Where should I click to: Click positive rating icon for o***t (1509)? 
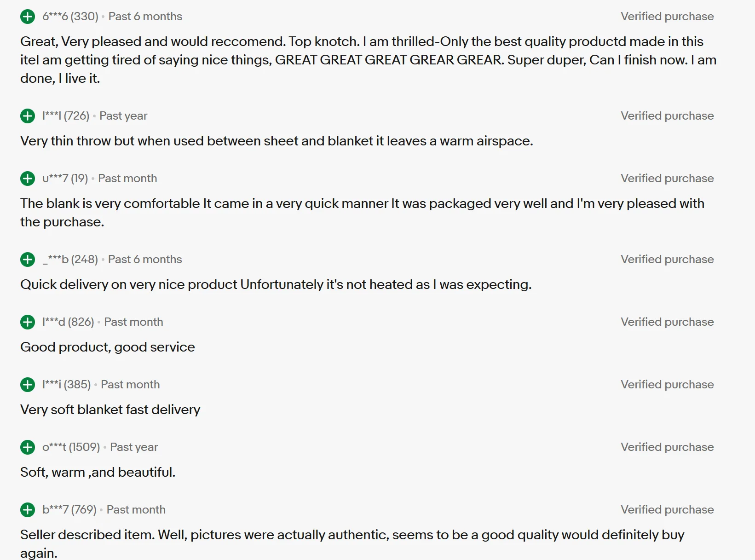[28, 447]
